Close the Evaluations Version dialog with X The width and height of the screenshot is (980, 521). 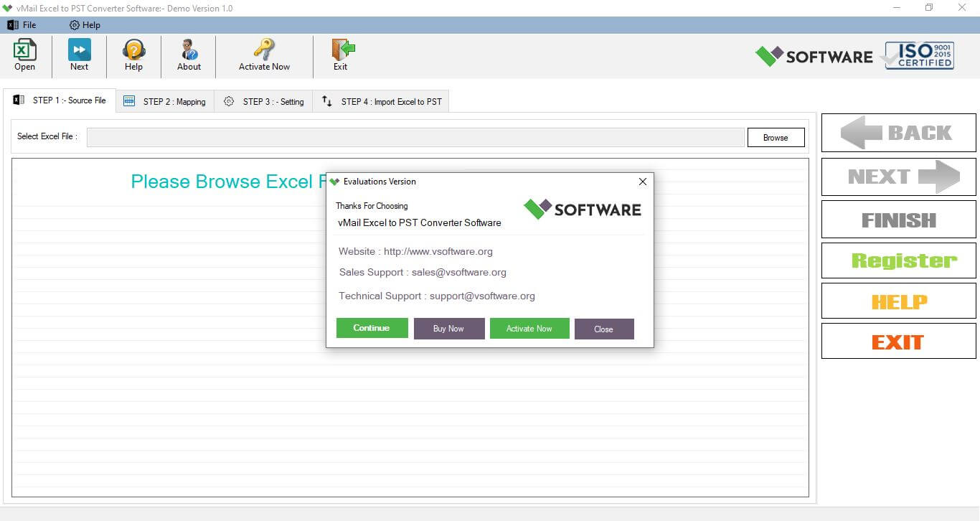tap(643, 182)
